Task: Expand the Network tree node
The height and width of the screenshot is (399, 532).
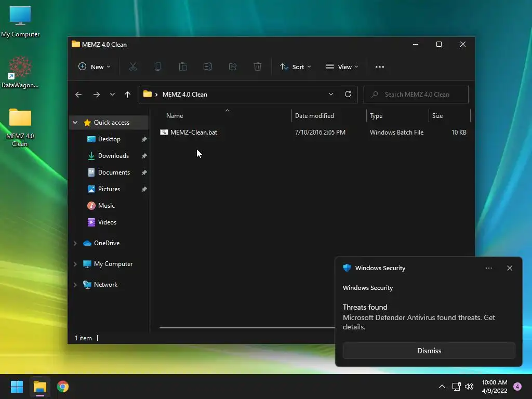Action: 75,285
